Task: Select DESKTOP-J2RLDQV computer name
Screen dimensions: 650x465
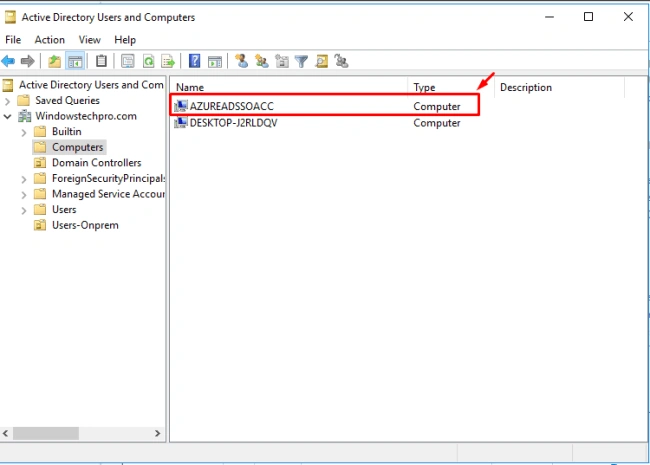Action: tap(233, 123)
